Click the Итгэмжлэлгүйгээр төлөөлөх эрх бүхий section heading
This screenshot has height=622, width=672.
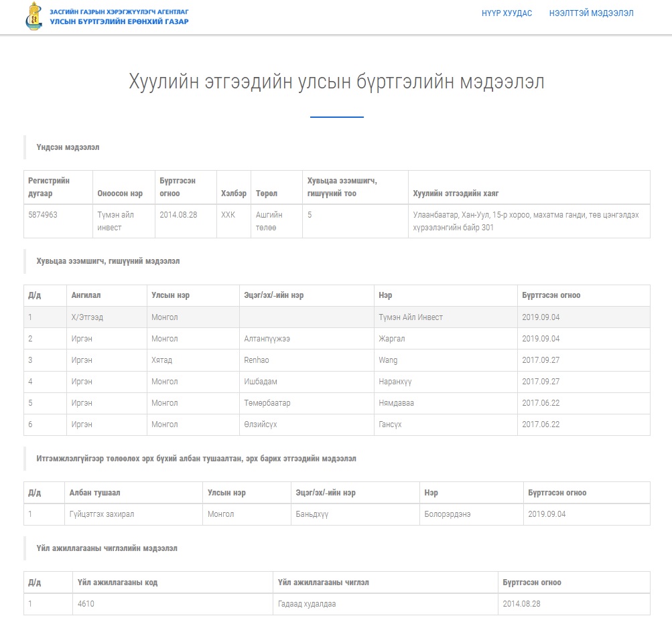point(196,459)
